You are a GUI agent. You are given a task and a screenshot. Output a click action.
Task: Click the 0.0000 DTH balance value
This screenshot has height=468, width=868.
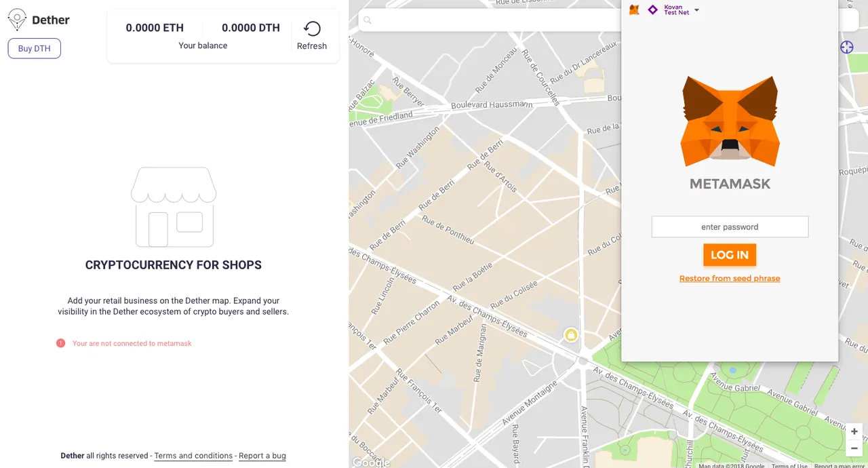[251, 28]
